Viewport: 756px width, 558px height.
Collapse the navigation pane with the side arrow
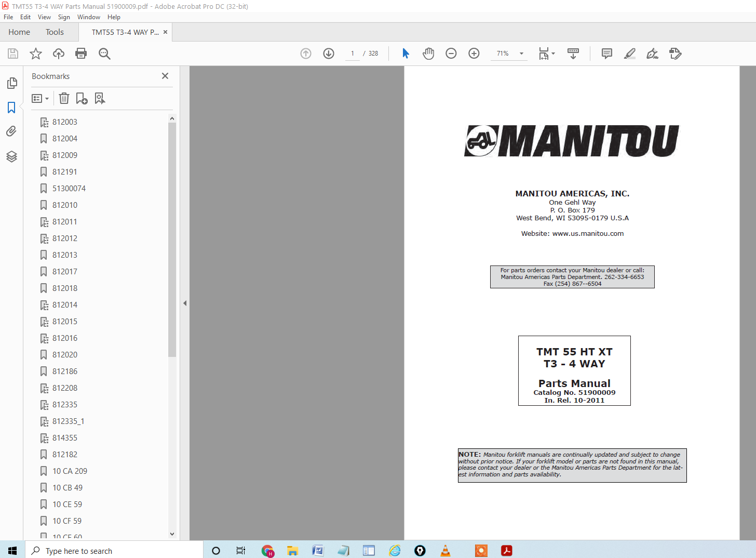pyautogui.click(x=185, y=303)
